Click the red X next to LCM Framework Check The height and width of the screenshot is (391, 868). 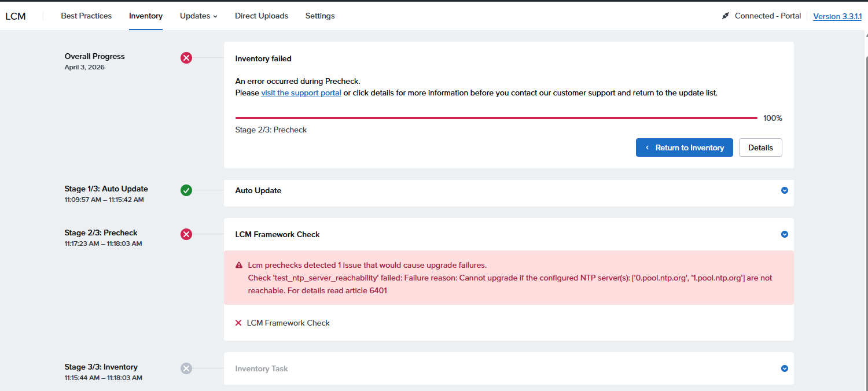point(238,323)
